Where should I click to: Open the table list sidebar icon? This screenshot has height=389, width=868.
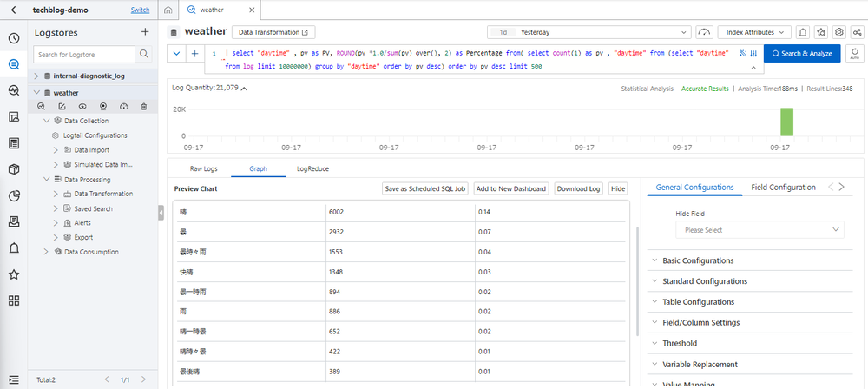point(14,143)
